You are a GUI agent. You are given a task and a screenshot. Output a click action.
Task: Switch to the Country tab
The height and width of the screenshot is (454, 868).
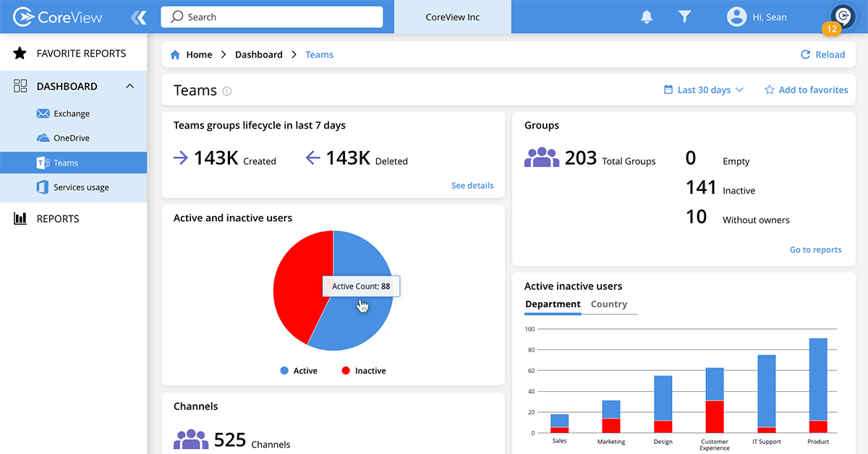pyautogui.click(x=609, y=304)
